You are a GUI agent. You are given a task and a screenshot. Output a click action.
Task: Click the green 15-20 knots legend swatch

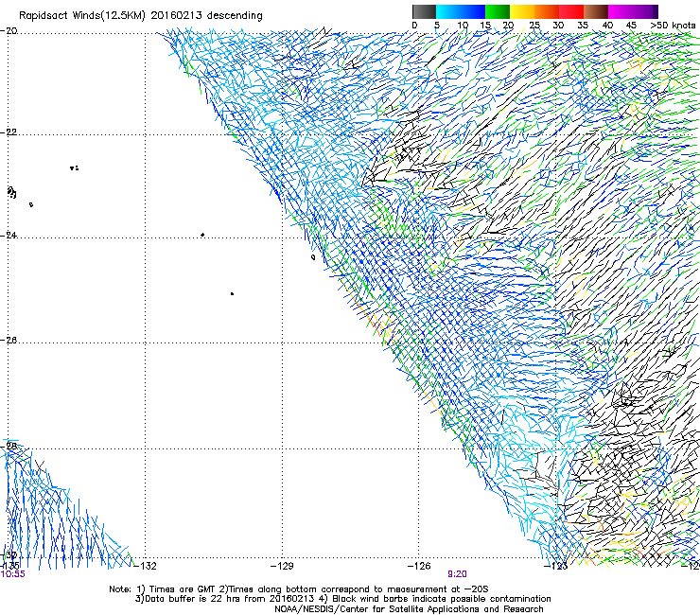coord(498,11)
